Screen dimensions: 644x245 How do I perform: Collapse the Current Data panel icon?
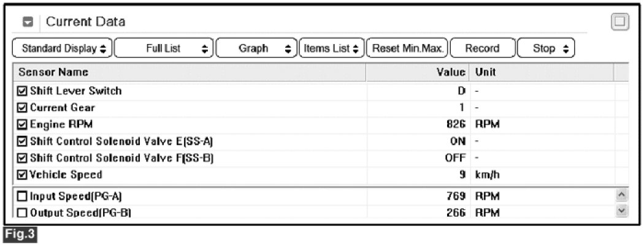pyautogui.click(x=29, y=22)
